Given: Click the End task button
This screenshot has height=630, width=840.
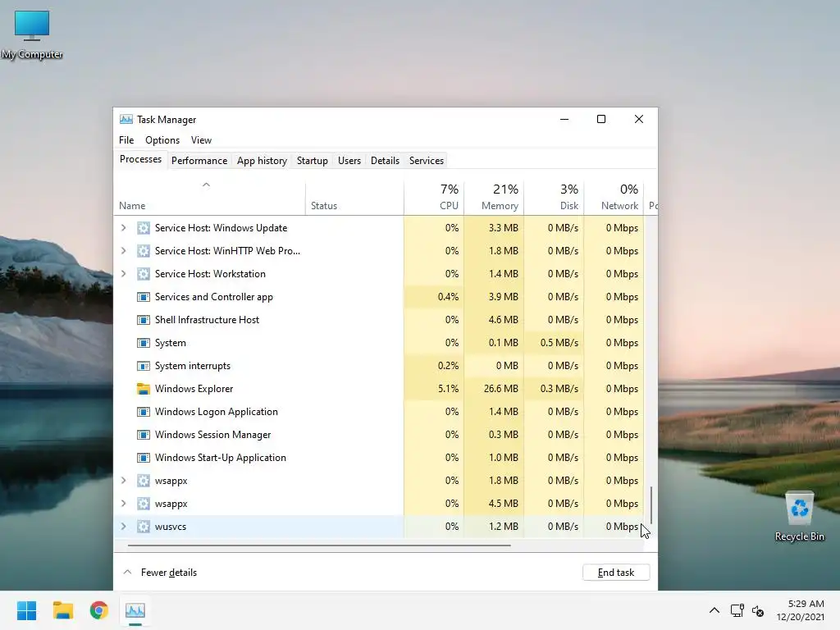Looking at the screenshot, I should pyautogui.click(x=616, y=572).
